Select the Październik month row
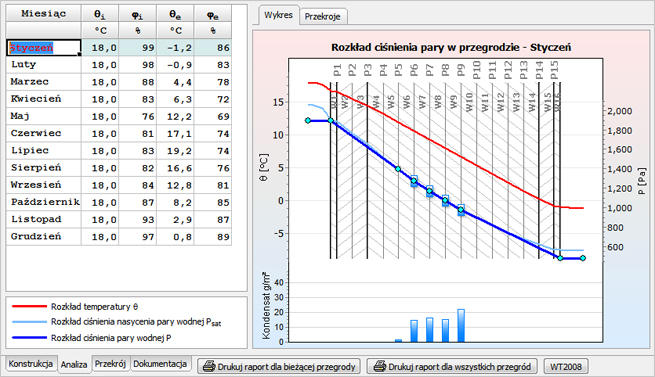The width and height of the screenshot is (655, 377). click(x=119, y=202)
